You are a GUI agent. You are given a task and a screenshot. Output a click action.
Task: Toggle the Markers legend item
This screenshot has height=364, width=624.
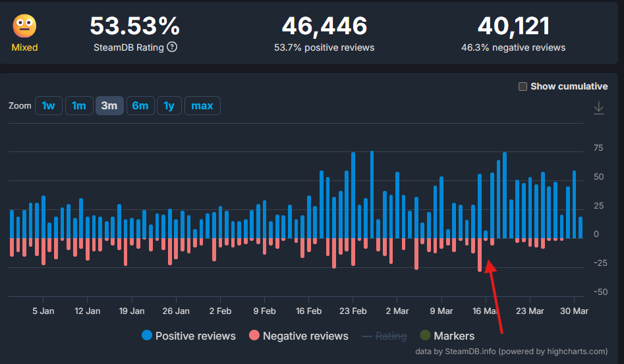[453, 336]
